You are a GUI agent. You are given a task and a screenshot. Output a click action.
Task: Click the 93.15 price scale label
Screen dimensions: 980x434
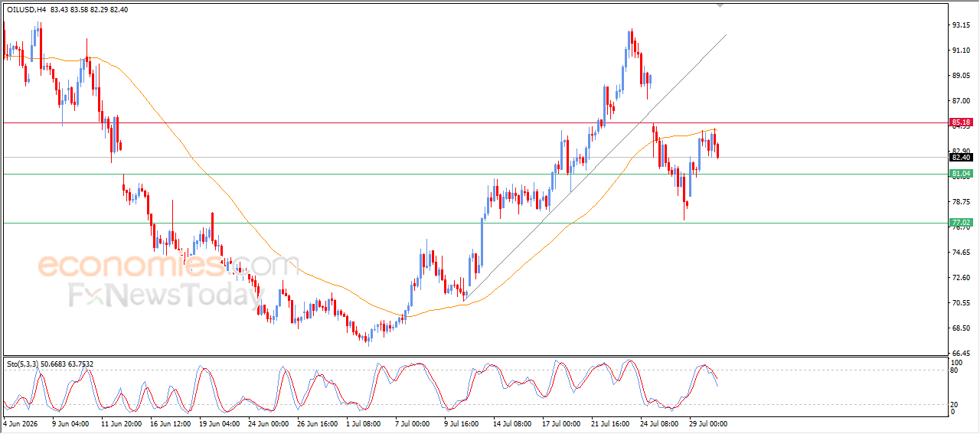coord(962,25)
